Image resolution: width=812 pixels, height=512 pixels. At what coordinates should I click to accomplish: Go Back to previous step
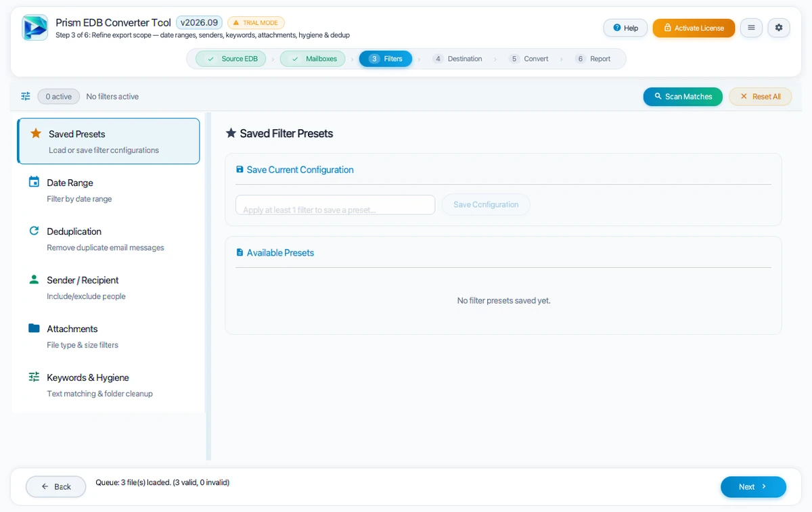(x=55, y=486)
